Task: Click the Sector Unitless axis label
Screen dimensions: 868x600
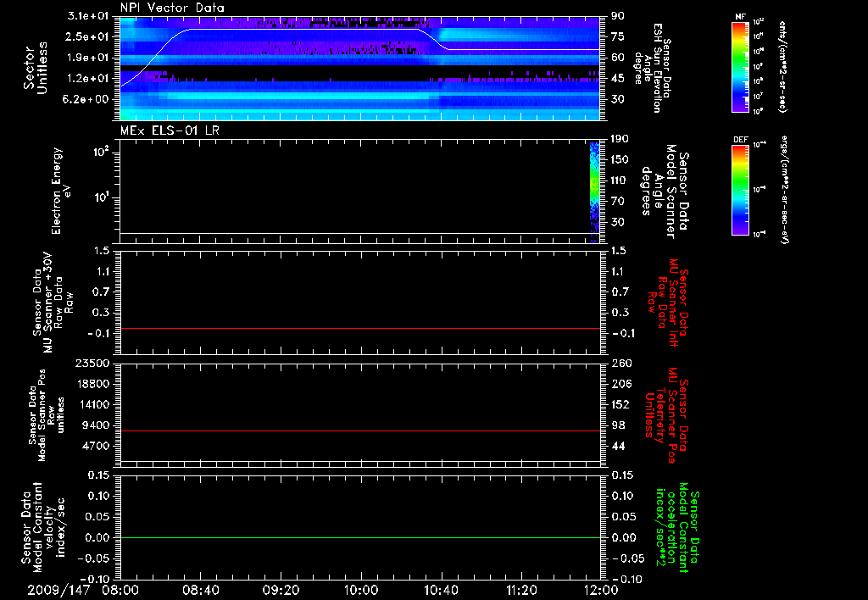Action: tap(34, 66)
